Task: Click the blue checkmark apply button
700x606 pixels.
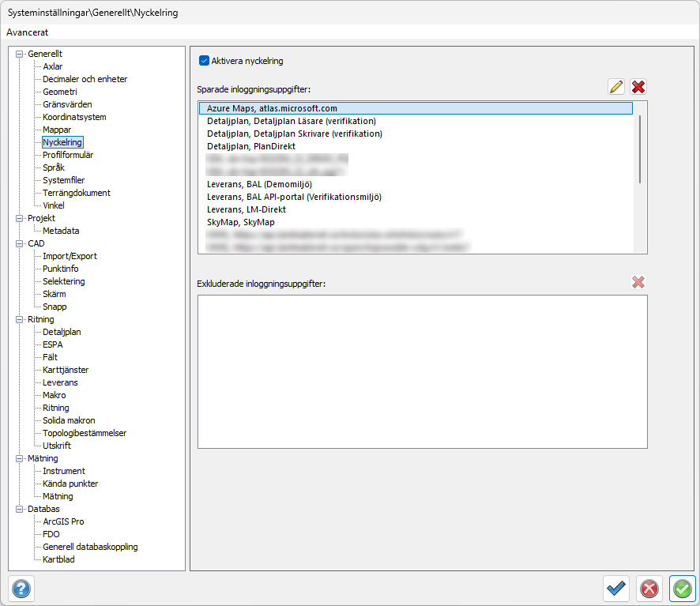Action: coord(616,589)
